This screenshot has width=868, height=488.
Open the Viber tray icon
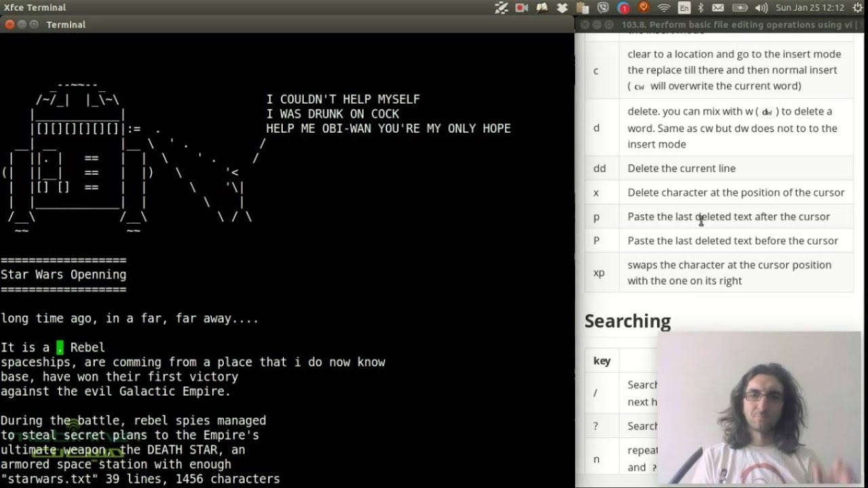tap(603, 8)
